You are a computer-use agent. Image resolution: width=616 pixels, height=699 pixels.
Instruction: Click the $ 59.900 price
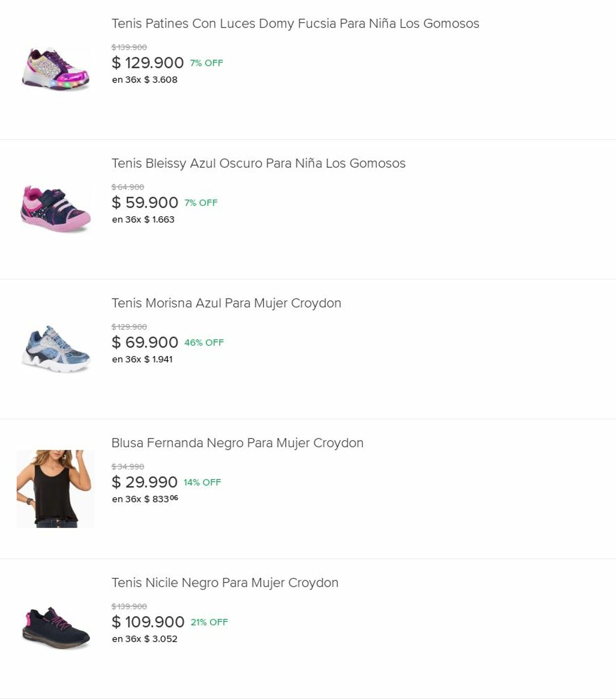click(x=145, y=203)
